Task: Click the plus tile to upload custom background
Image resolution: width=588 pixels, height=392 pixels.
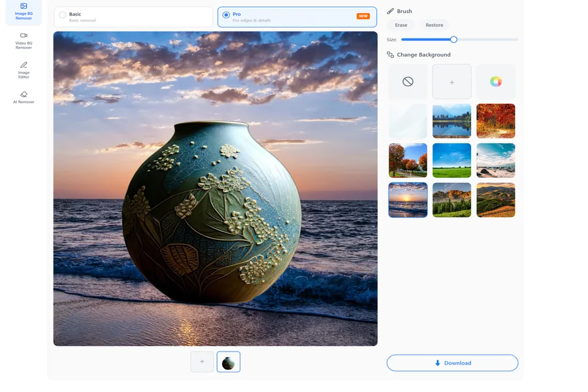Action: click(451, 82)
